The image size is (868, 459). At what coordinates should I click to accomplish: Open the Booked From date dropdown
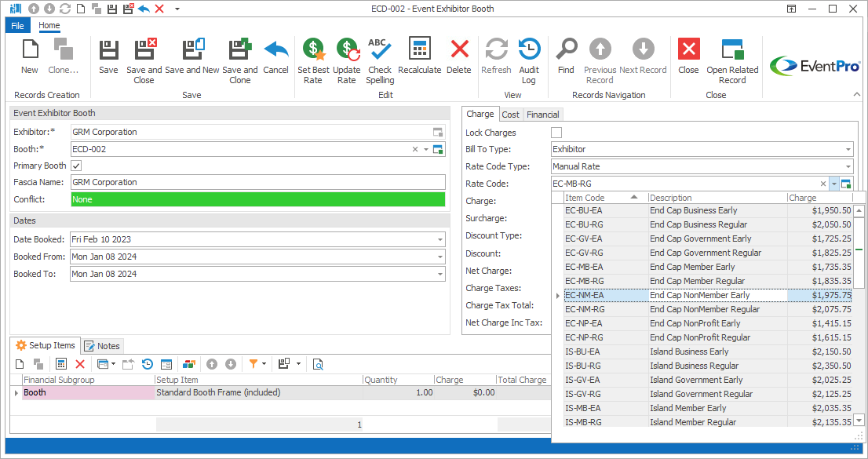click(x=440, y=257)
